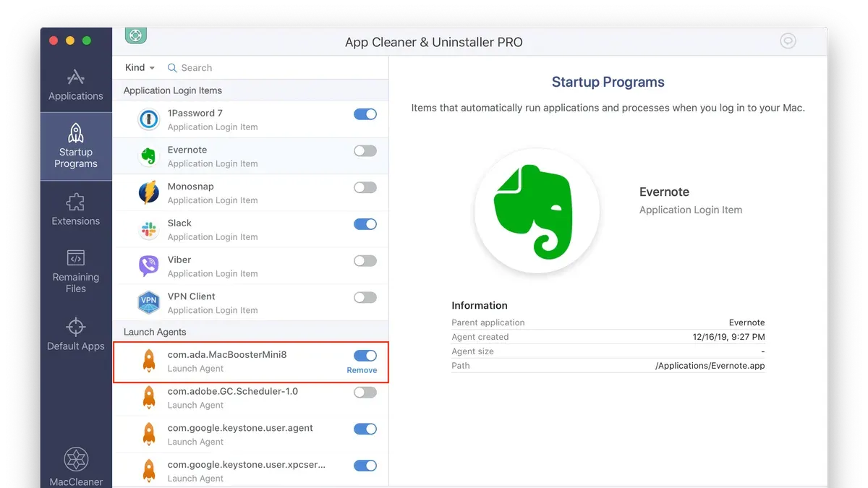Viewport: 868px width, 488px height.
Task: Enable the com.adobe.GC.Scheduler-1.0 toggle
Action: (x=365, y=393)
